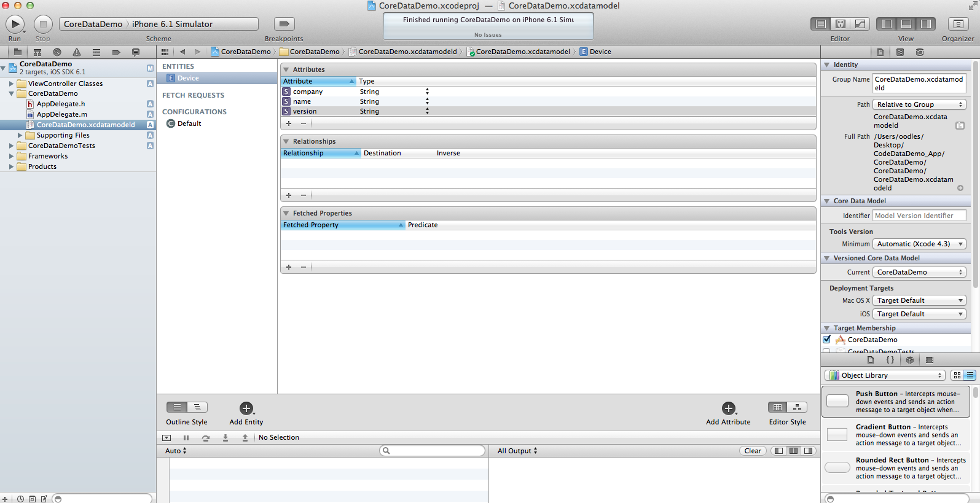The width and height of the screenshot is (980, 503).
Task: Collapse the Attributes section
Action: pos(286,69)
